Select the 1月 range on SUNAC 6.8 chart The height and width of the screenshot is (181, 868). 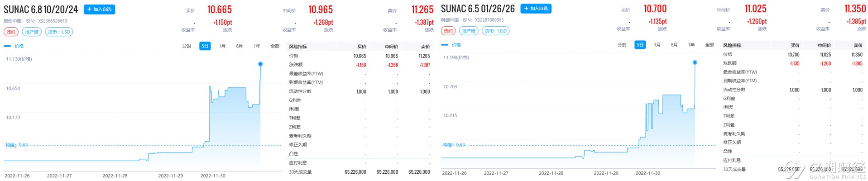click(222, 46)
